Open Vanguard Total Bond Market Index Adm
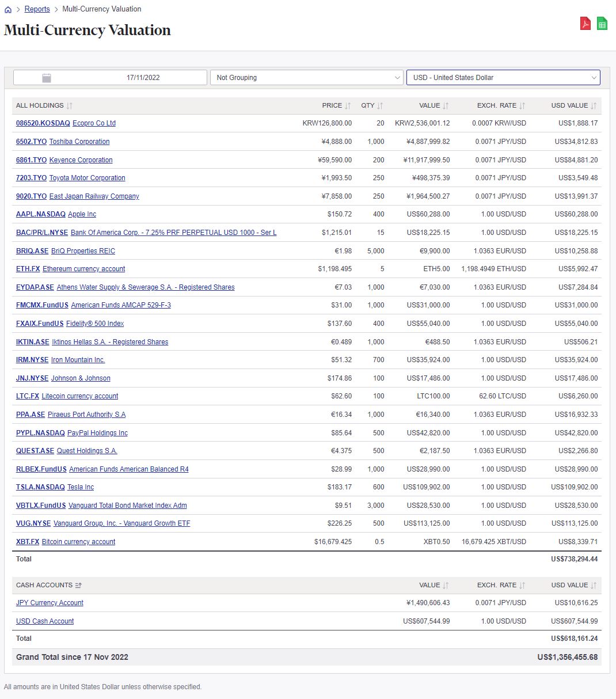Image resolution: width=616 pixels, height=699 pixels. [128, 506]
